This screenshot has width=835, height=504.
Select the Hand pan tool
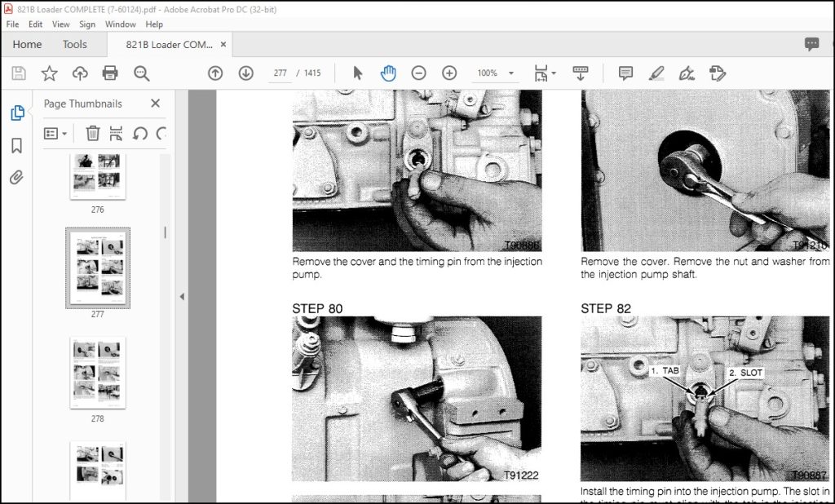[388, 73]
